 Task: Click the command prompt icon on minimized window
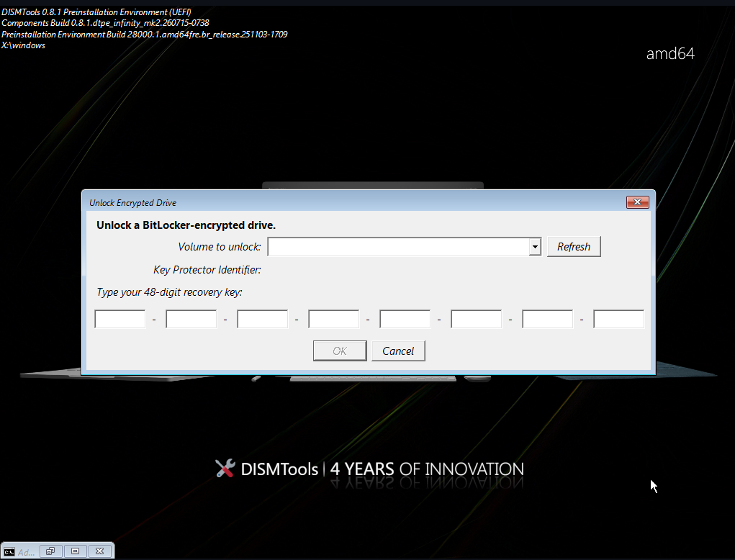[x=9, y=551]
